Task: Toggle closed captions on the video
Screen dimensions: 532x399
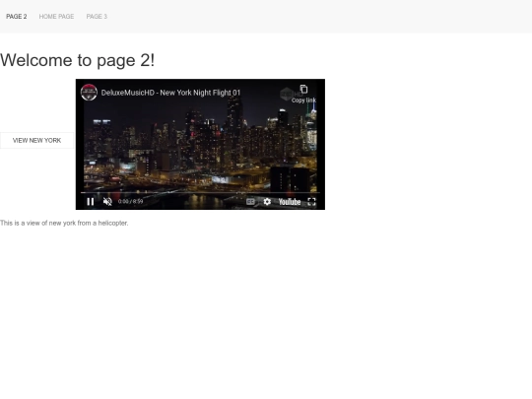Action: [250, 202]
